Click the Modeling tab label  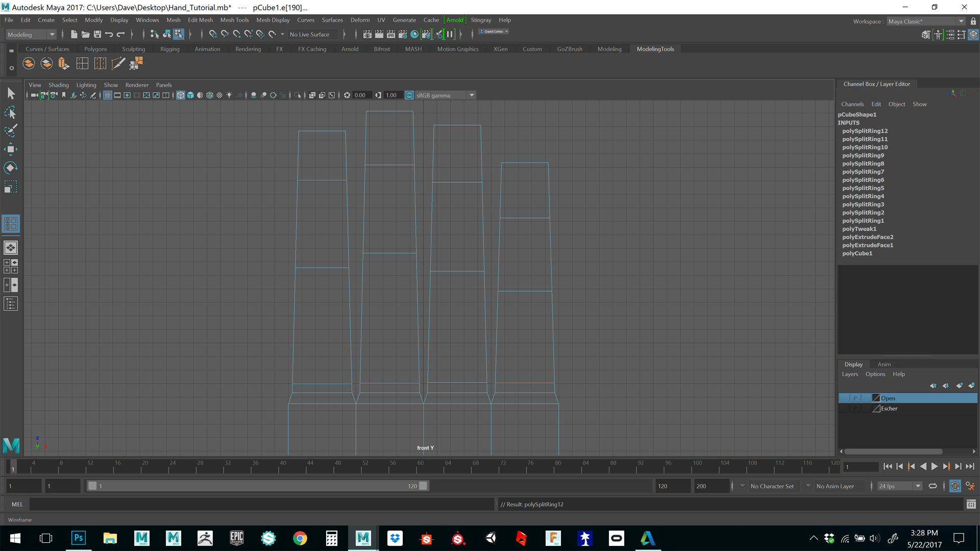pyautogui.click(x=610, y=48)
